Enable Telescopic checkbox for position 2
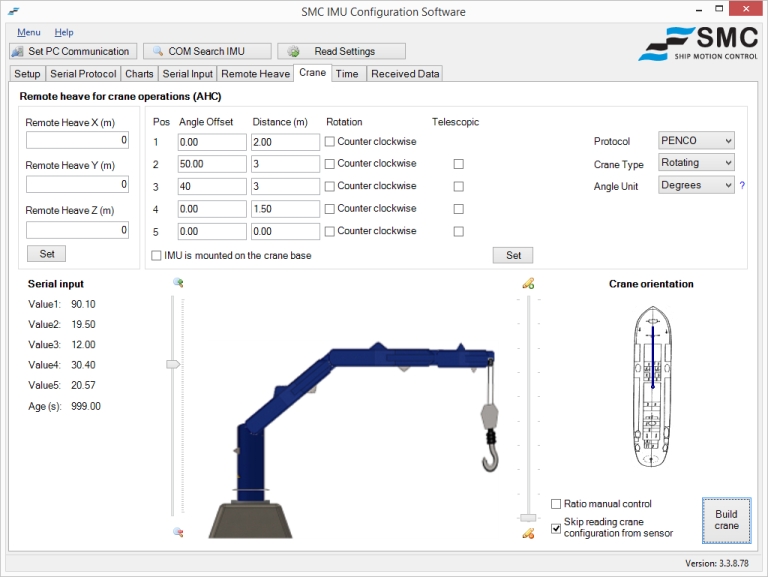This screenshot has height=577, width=768. click(x=458, y=164)
